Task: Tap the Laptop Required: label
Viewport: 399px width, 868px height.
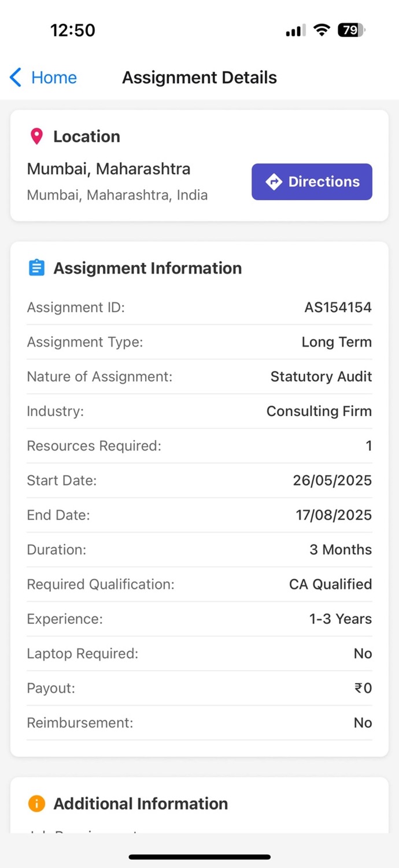Action: [83, 654]
